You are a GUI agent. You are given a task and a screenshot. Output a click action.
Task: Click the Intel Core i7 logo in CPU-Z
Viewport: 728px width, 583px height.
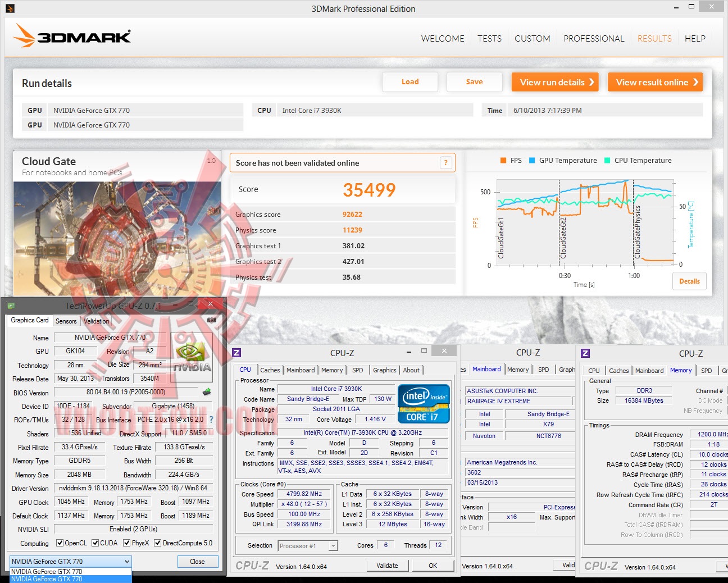[424, 403]
